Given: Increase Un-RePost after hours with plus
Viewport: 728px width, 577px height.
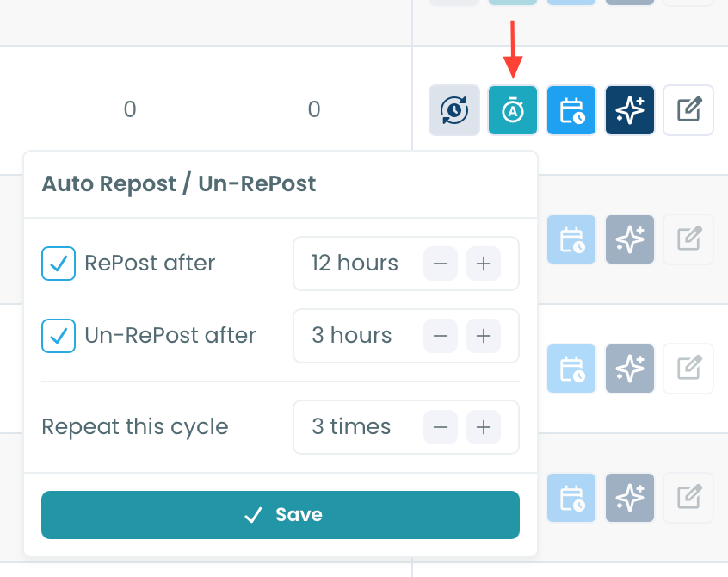Looking at the screenshot, I should click(x=484, y=336).
